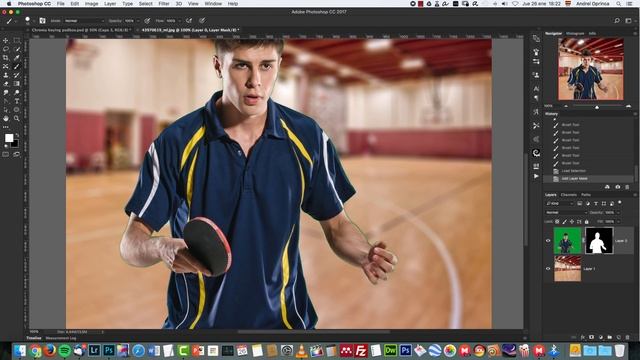
Task: Click the create new layer icon
Action: click(618, 337)
